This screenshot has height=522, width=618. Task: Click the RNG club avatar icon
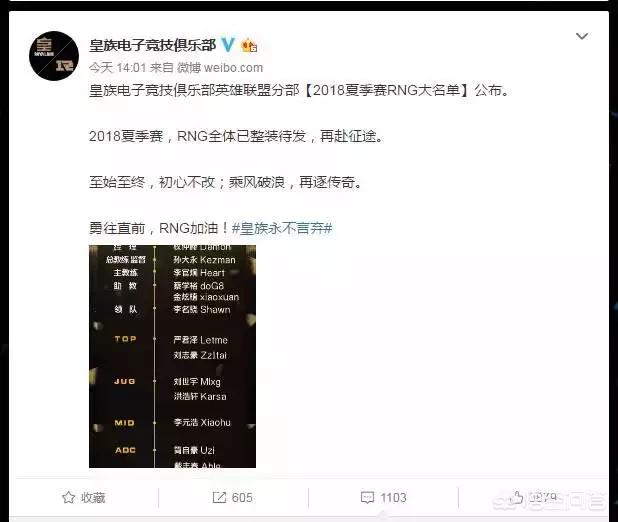(x=54, y=56)
